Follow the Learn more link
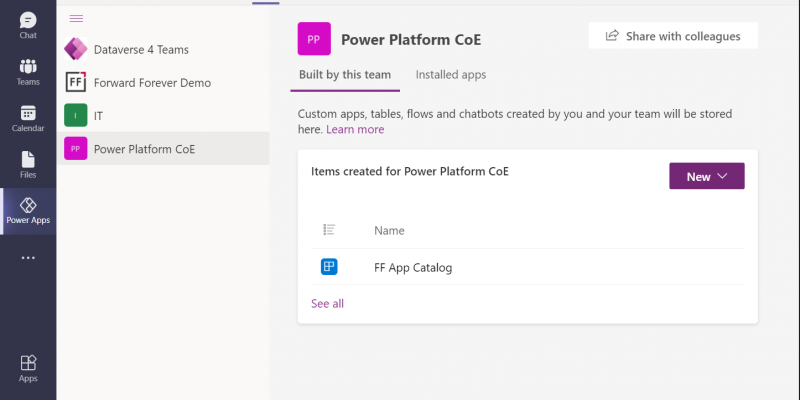The width and height of the screenshot is (800, 400). pyautogui.click(x=355, y=129)
